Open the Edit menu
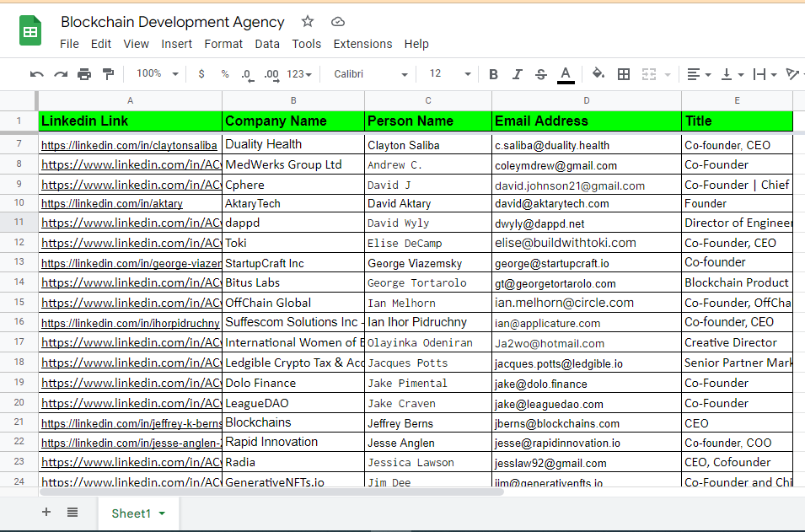This screenshot has width=805, height=532. pyautogui.click(x=101, y=44)
